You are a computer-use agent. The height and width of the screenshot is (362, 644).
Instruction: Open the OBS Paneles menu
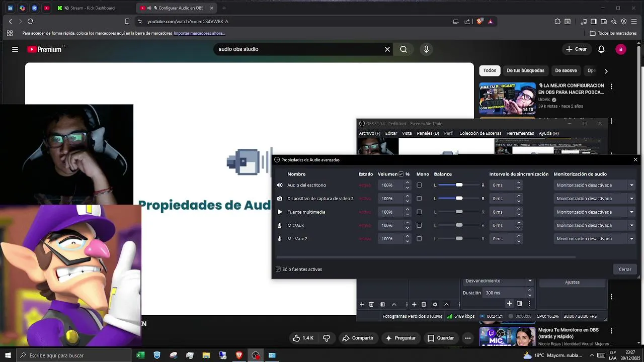click(x=428, y=133)
